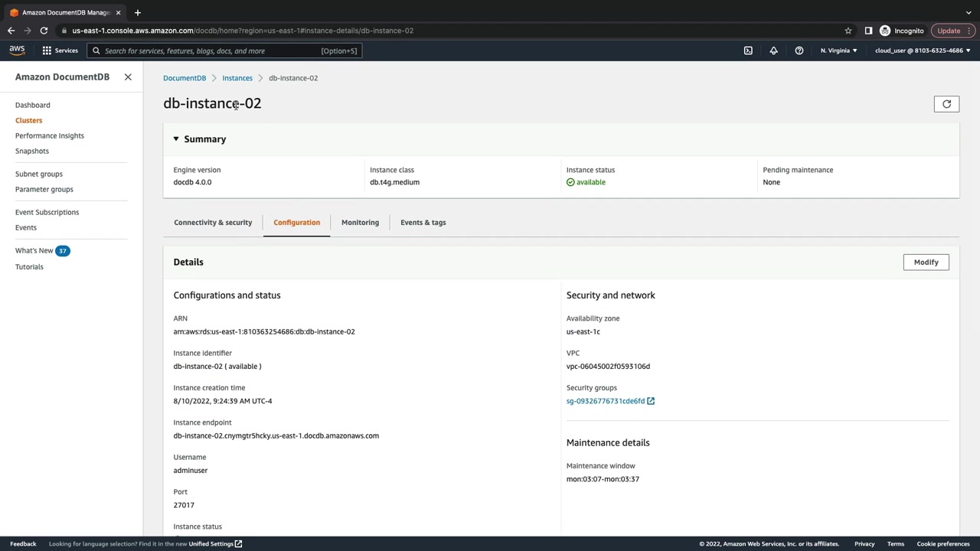Click the browser side panel icon
The height and width of the screenshot is (551, 980).
pos(868,31)
